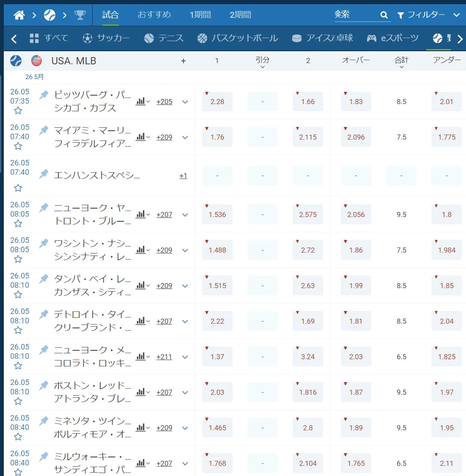Favorite the ワシントン match with star
Image resolution: width=466 pixels, height=476 pixels.
click(18, 259)
